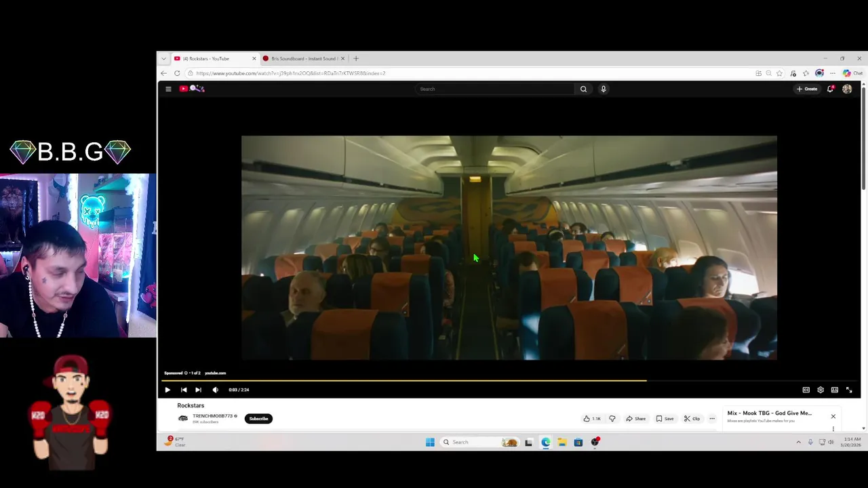Close the Rockstars YouTube tab
This screenshot has height=488, width=868.
tap(254, 58)
